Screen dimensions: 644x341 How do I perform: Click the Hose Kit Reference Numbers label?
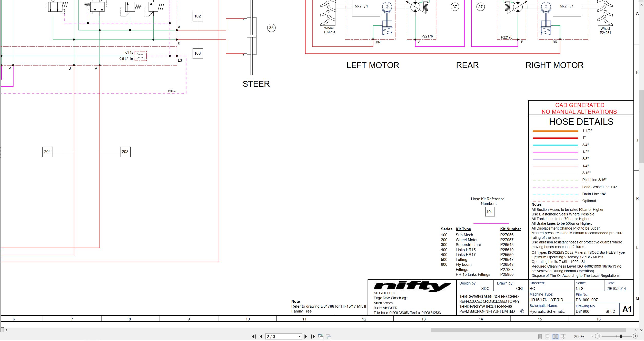tap(488, 201)
